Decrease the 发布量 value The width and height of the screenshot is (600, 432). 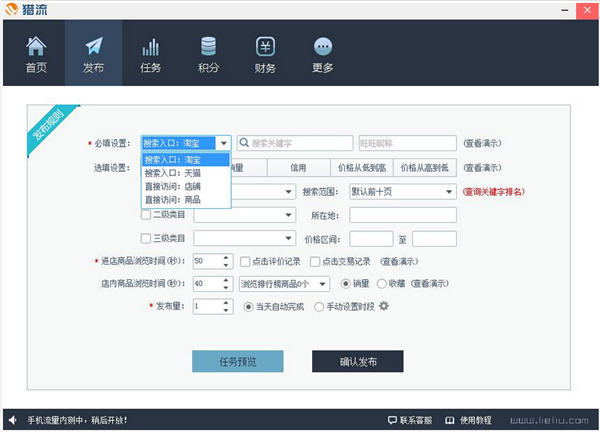pos(226,310)
